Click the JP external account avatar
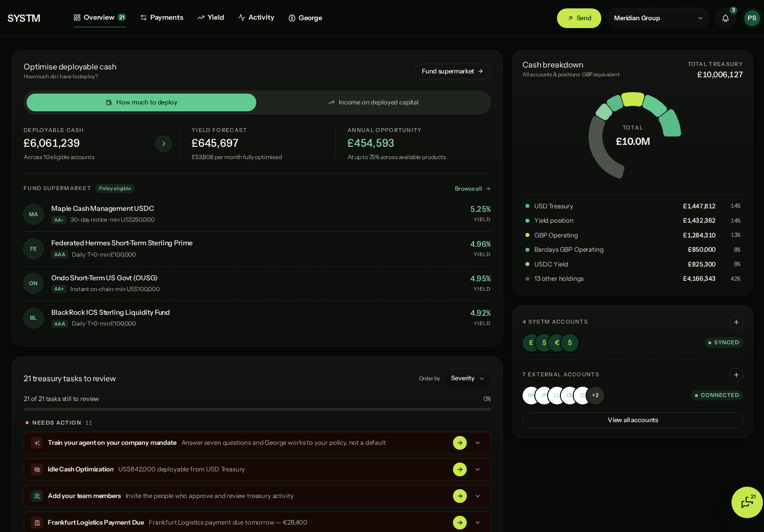The image size is (764, 532). [x=544, y=396]
